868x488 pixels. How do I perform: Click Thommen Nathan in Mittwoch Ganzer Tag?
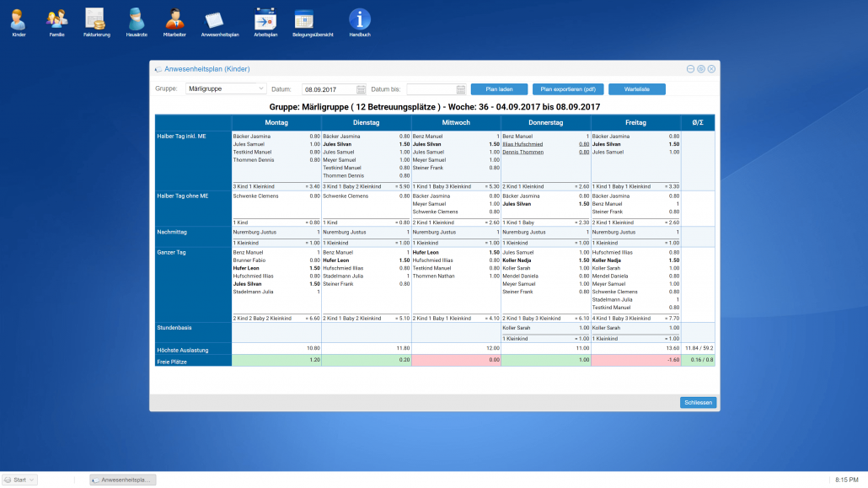tap(432, 276)
